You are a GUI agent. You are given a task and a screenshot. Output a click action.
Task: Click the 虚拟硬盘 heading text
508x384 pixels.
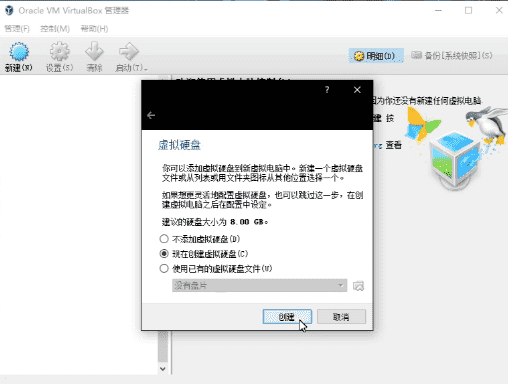tap(179, 145)
